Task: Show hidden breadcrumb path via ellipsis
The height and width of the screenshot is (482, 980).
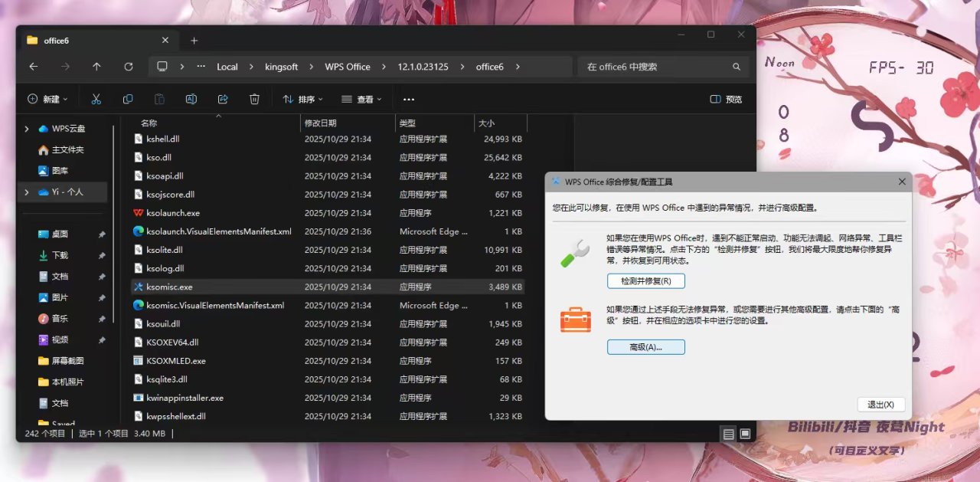Action: pos(201,67)
